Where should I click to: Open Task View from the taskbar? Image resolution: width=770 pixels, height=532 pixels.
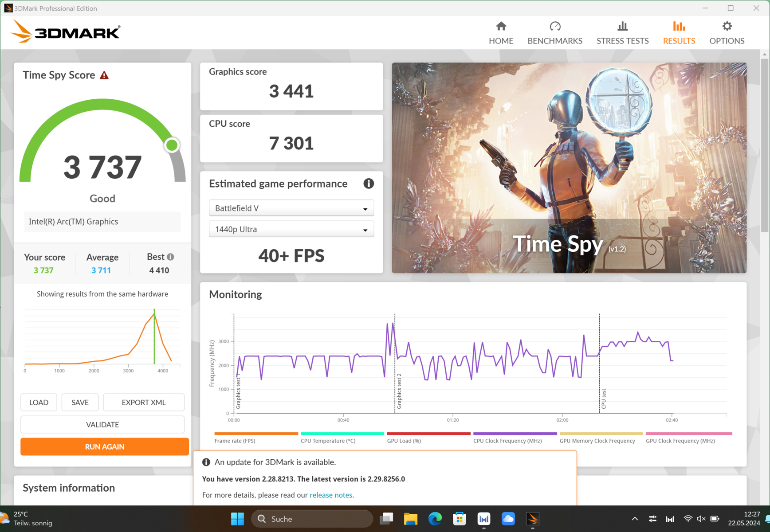386,519
